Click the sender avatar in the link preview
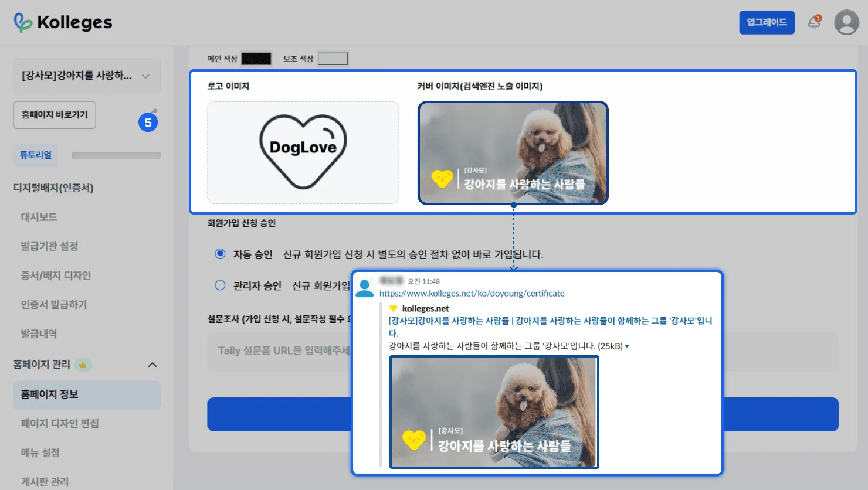Image resolution: width=868 pixels, height=490 pixels. (365, 288)
